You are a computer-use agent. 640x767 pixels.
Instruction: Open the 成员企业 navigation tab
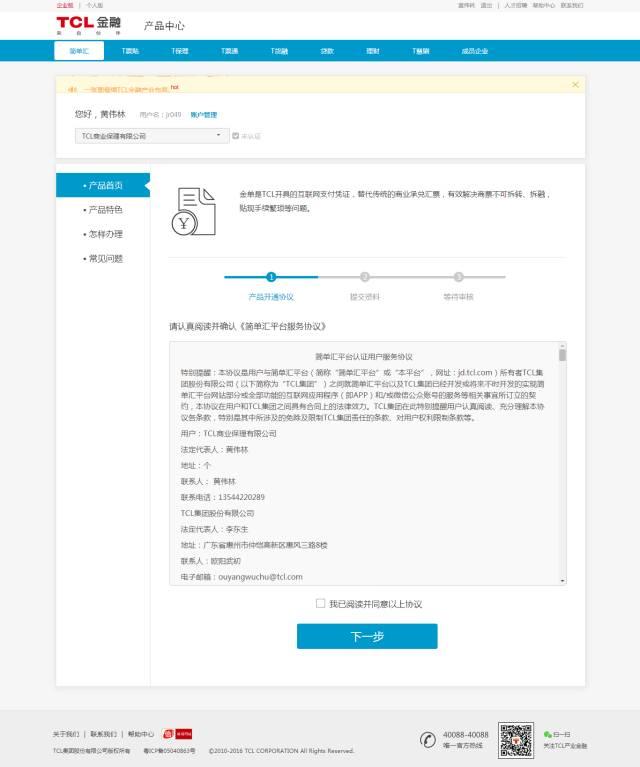[x=475, y=50]
